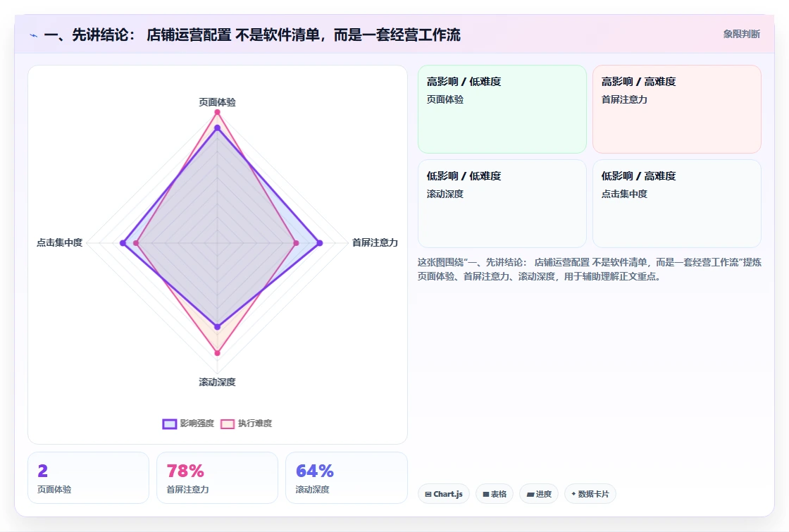The image size is (789, 532).
Task: Click 首屏注意力 text in the pink quadrant card
Action: [x=624, y=99]
